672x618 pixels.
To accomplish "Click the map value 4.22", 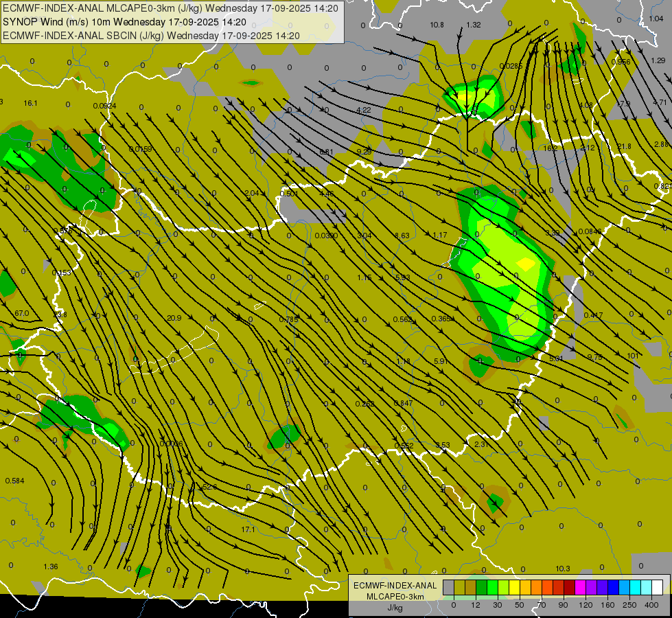I will pos(363,111).
